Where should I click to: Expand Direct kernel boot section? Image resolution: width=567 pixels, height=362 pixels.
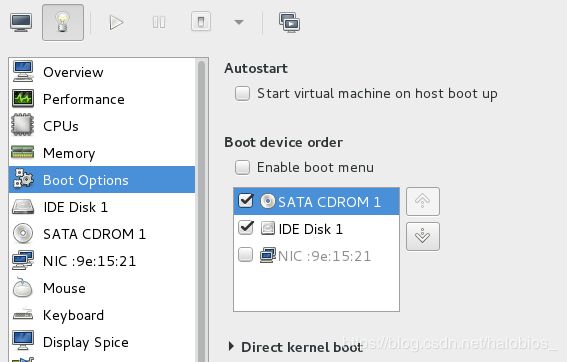pos(231,346)
